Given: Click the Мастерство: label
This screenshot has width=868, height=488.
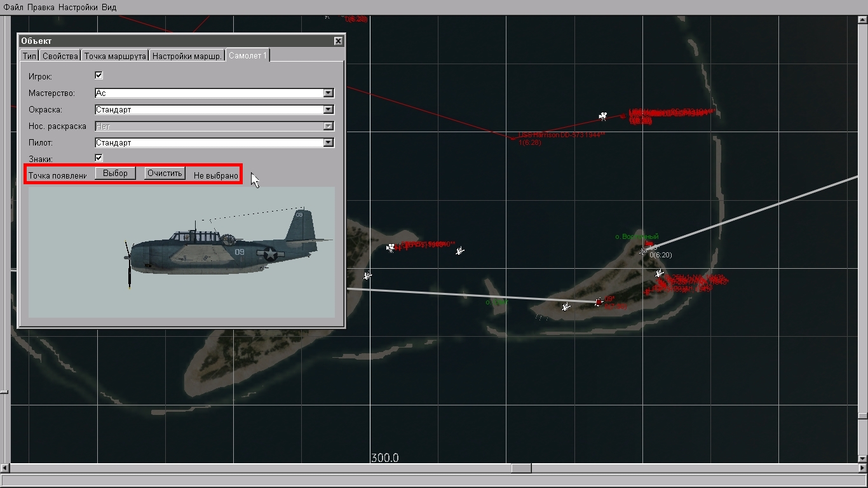Looking at the screenshot, I should pos(51,93).
